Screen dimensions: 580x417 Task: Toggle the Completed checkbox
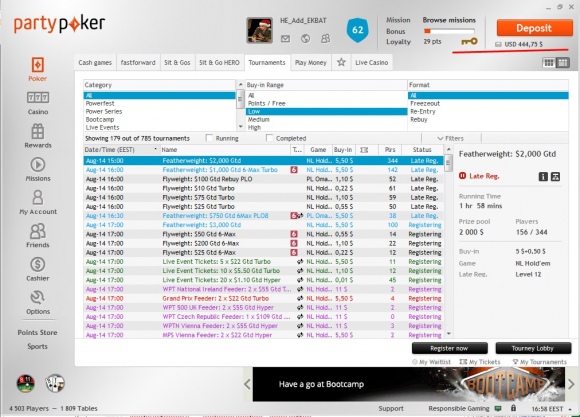pos(270,138)
